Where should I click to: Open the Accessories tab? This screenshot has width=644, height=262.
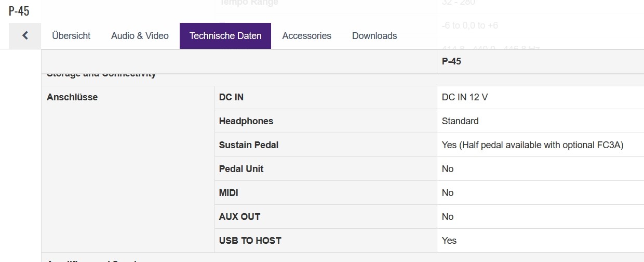pos(306,36)
